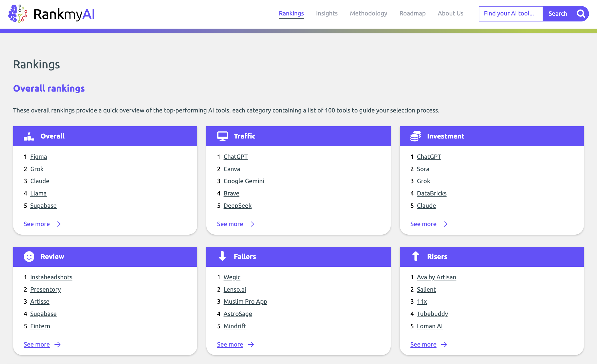Click the RankmyAI brain logo icon
The image size is (597, 364).
[x=18, y=14]
